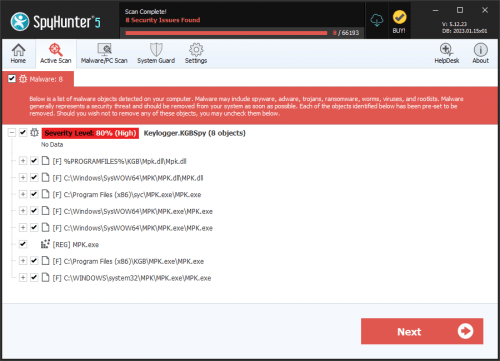500x361 pixels.
Task: Click file icon of KGB\MPK.exe
Action: (46, 261)
